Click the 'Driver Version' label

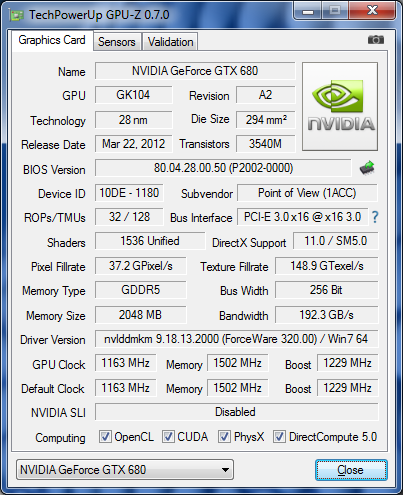(53, 340)
